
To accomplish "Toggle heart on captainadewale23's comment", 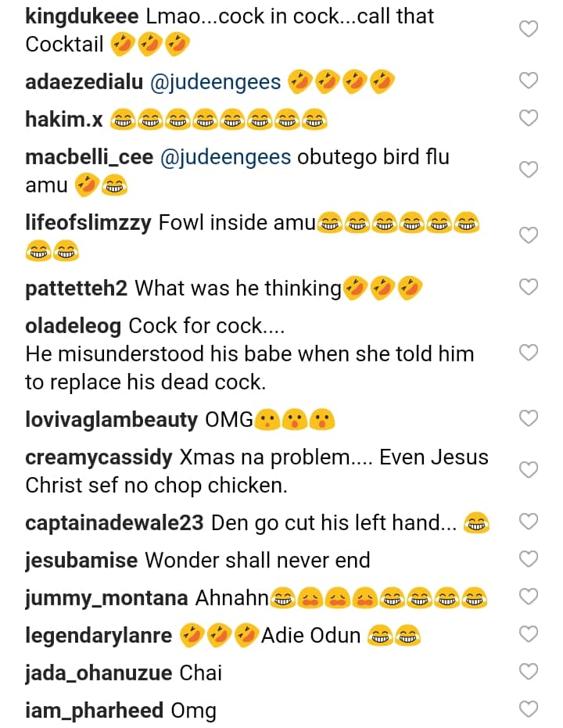I will click(529, 522).
